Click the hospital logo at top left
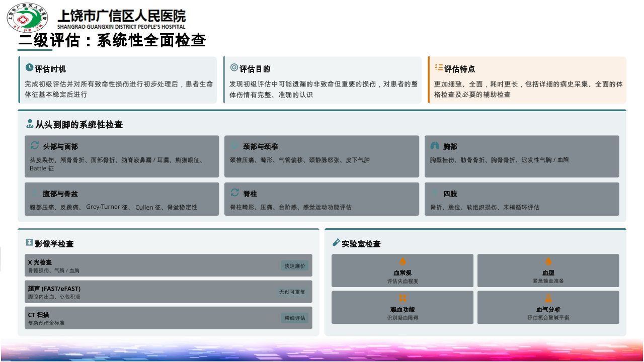Screen dimensions: 644x362 [x=27, y=18]
